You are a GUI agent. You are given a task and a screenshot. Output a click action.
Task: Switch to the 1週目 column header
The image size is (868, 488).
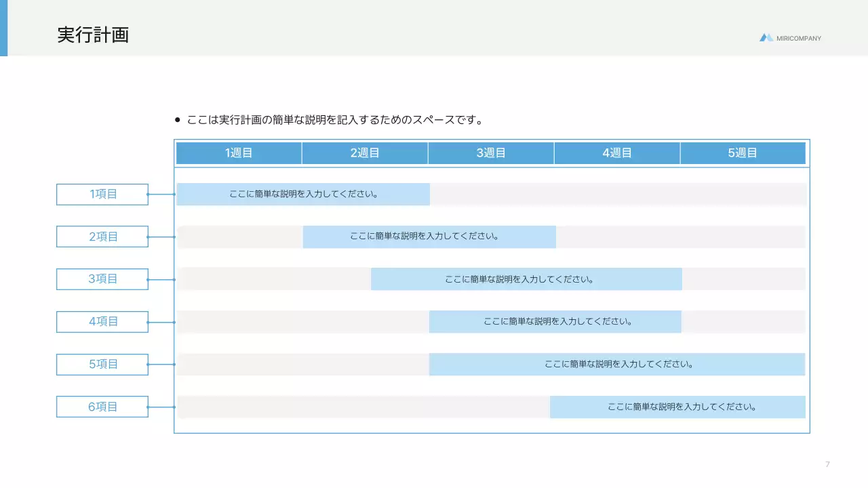238,152
